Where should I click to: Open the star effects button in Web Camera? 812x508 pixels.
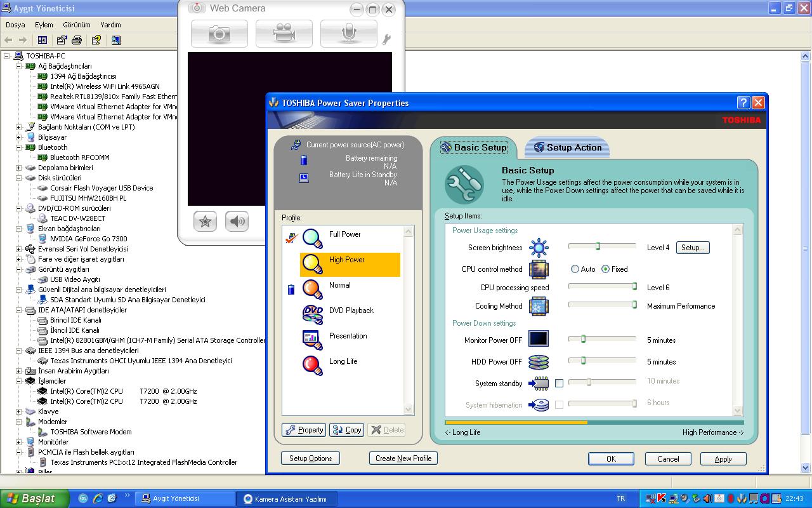[205, 221]
